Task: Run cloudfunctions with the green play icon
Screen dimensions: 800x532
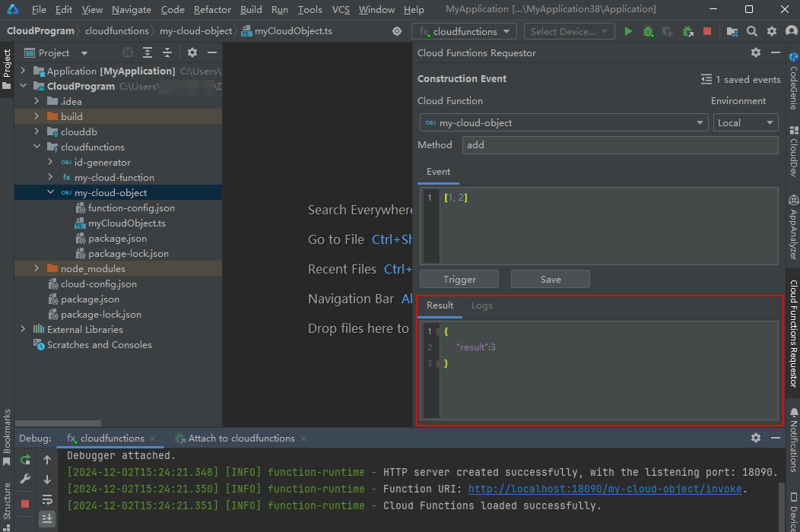Action: pyautogui.click(x=628, y=31)
